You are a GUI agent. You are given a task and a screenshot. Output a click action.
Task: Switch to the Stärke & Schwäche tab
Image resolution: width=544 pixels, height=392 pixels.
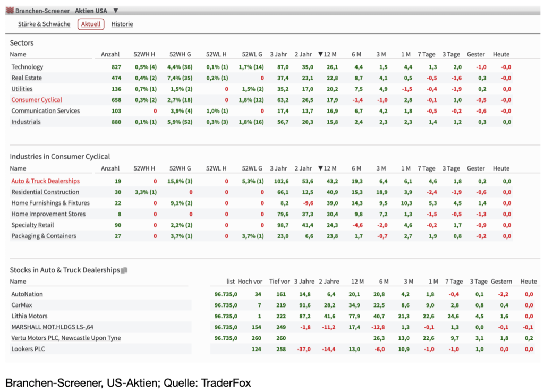[x=44, y=24]
